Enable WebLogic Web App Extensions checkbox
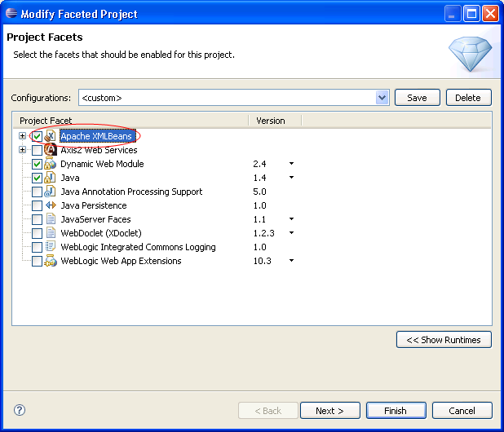Screen dimensions: 504x432 (x=37, y=261)
